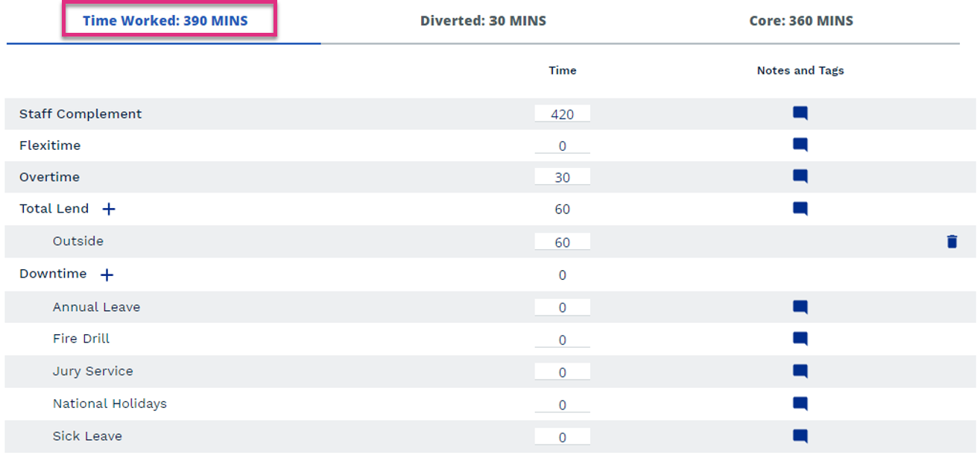Viewport: 980px width, 458px height.
Task: Edit Outside time field 60
Action: [x=562, y=242]
